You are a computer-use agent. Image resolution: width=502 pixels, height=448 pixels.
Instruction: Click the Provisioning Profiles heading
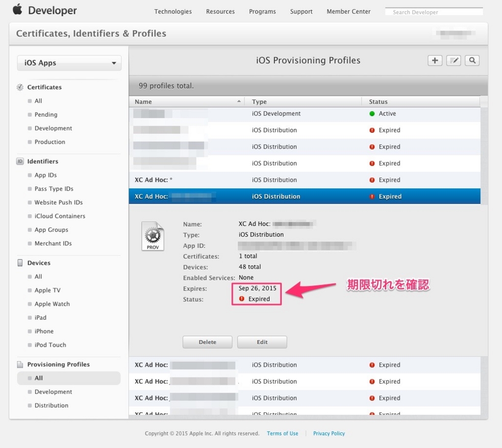58,365
